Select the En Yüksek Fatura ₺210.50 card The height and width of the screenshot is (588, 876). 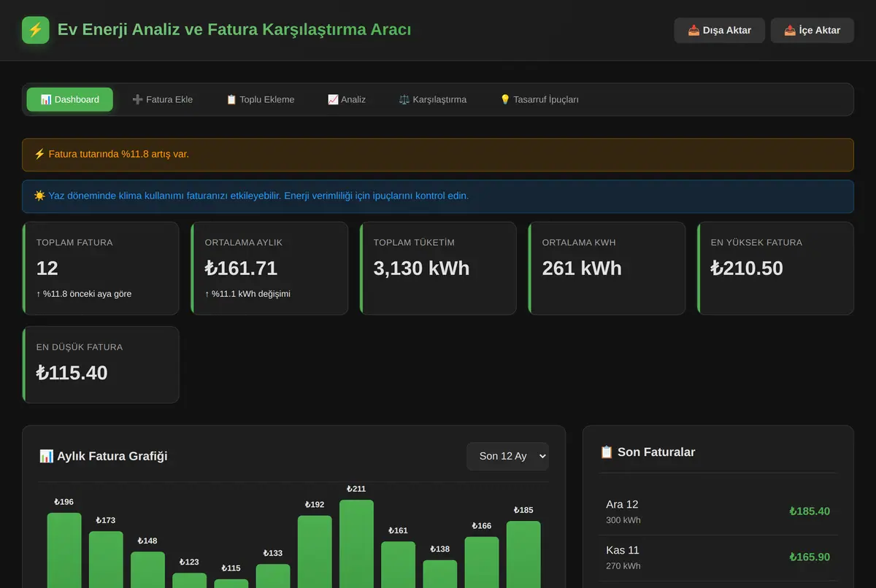pos(775,268)
